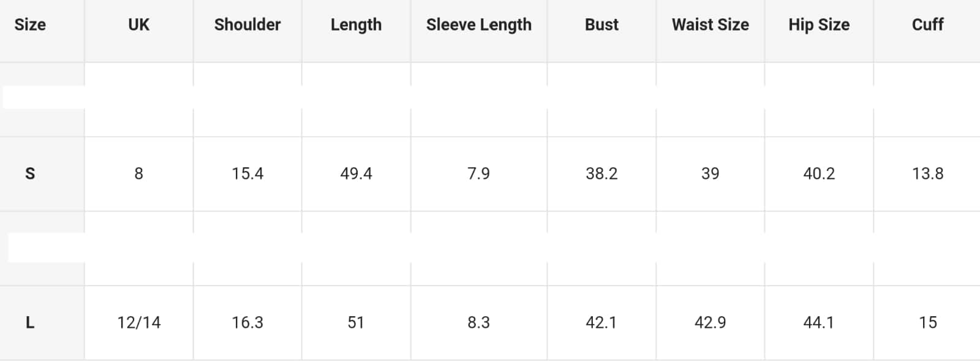The height and width of the screenshot is (364, 980).
Task: Select the Cuff column header
Action: pos(928,25)
